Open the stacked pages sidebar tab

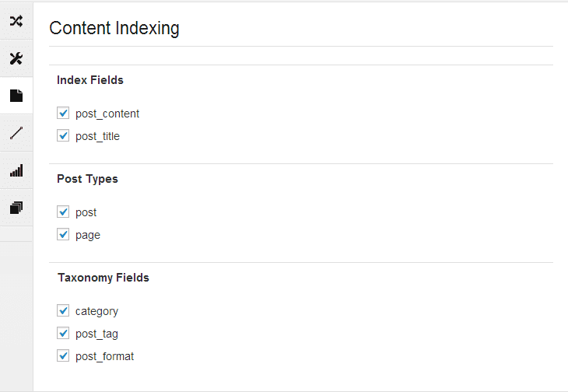coord(16,208)
